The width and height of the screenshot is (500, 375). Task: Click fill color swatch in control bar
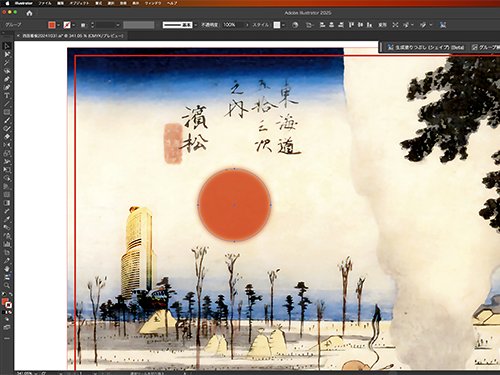tap(52, 25)
